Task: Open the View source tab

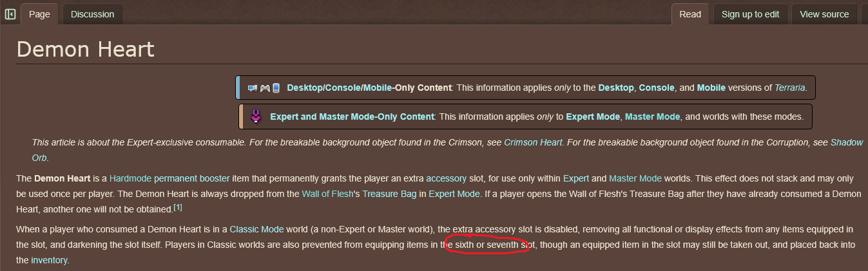Action: coord(824,14)
